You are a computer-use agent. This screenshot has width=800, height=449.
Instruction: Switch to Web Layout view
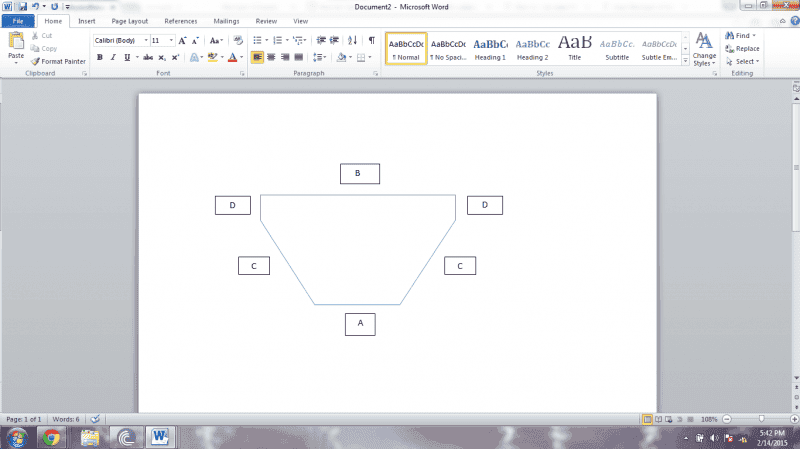tap(669, 419)
